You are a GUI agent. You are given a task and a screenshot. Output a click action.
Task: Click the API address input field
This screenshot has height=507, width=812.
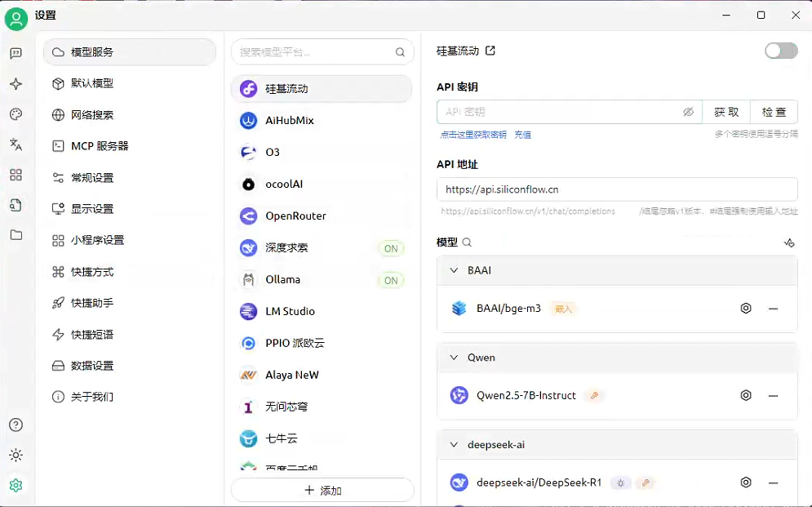pos(617,189)
